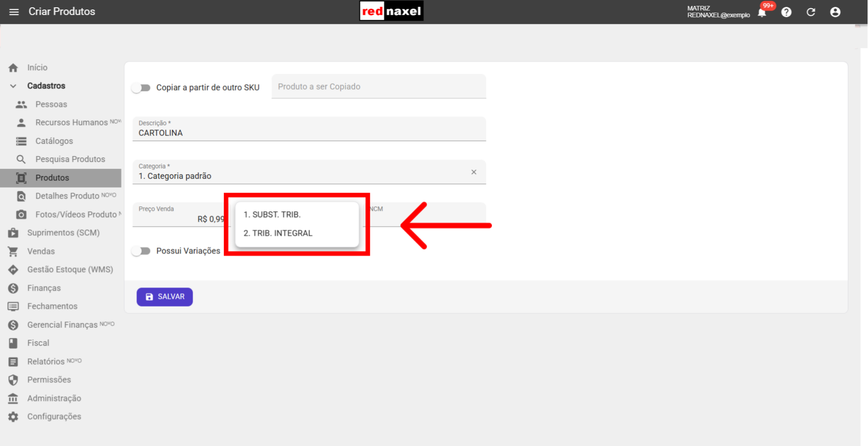Click the Vendas shopping cart icon

coord(13,251)
